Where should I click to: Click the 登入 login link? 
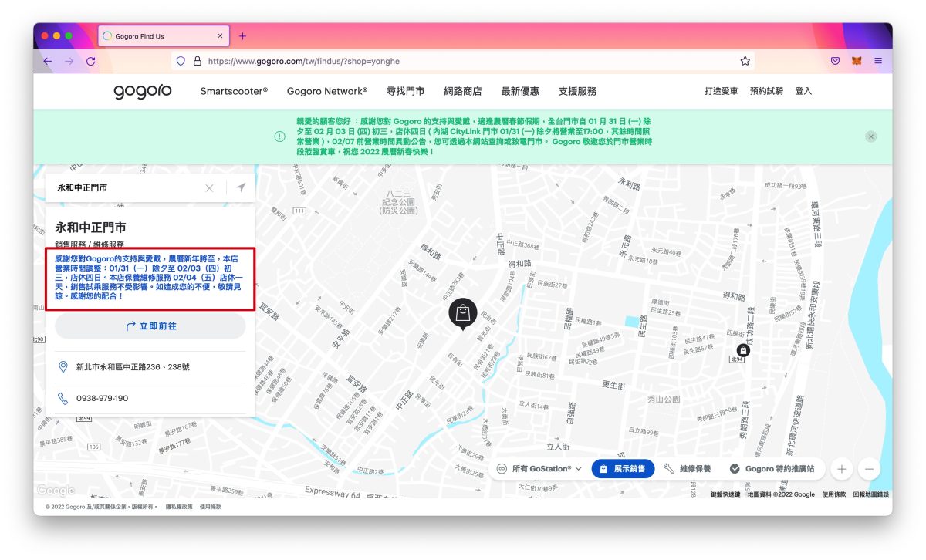click(x=803, y=91)
